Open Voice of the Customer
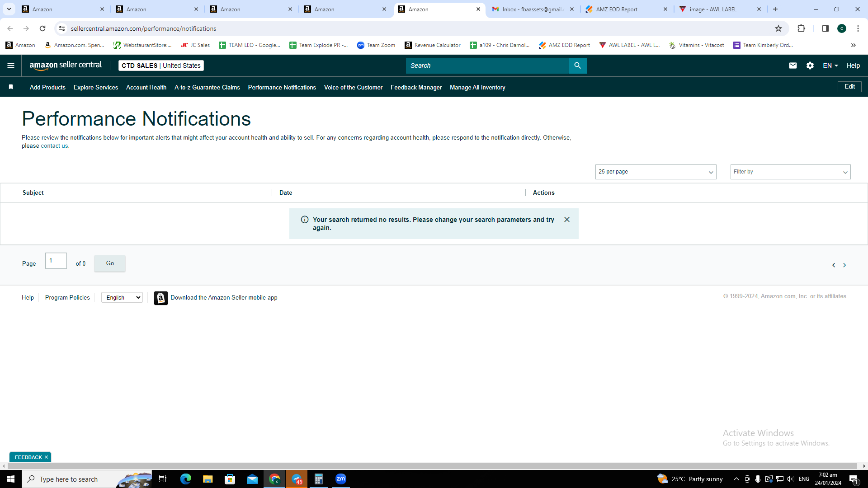868x488 pixels. coord(353,87)
